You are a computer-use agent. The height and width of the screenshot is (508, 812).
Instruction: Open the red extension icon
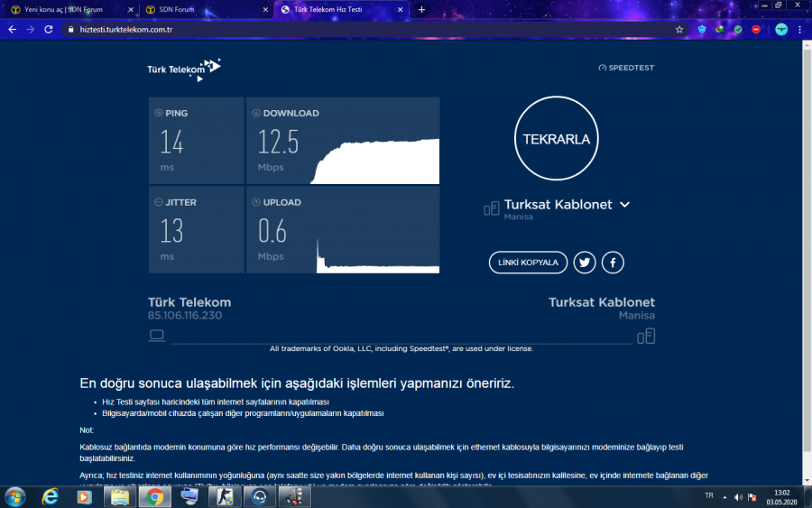(x=756, y=30)
